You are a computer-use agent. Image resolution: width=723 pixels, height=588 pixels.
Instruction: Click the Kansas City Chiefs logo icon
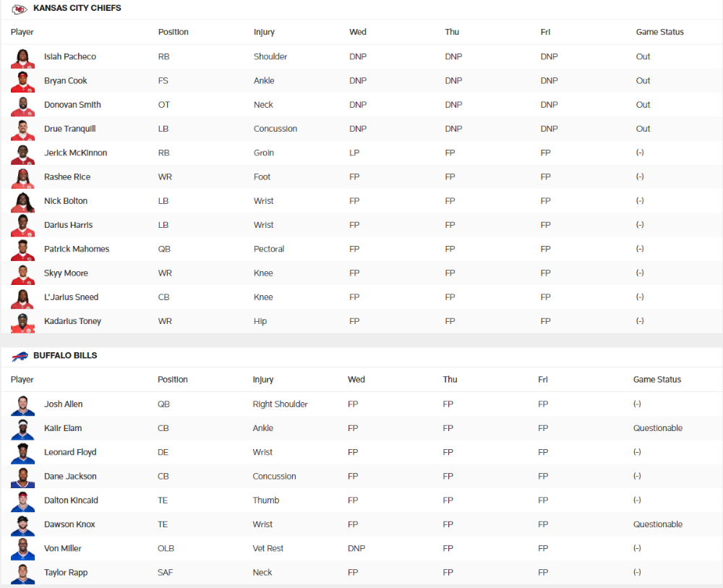point(20,9)
